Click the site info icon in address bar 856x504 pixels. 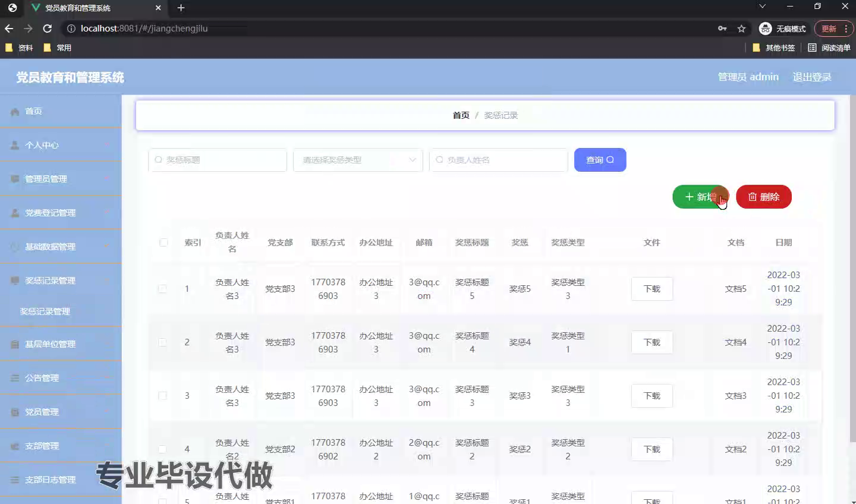coord(71,29)
